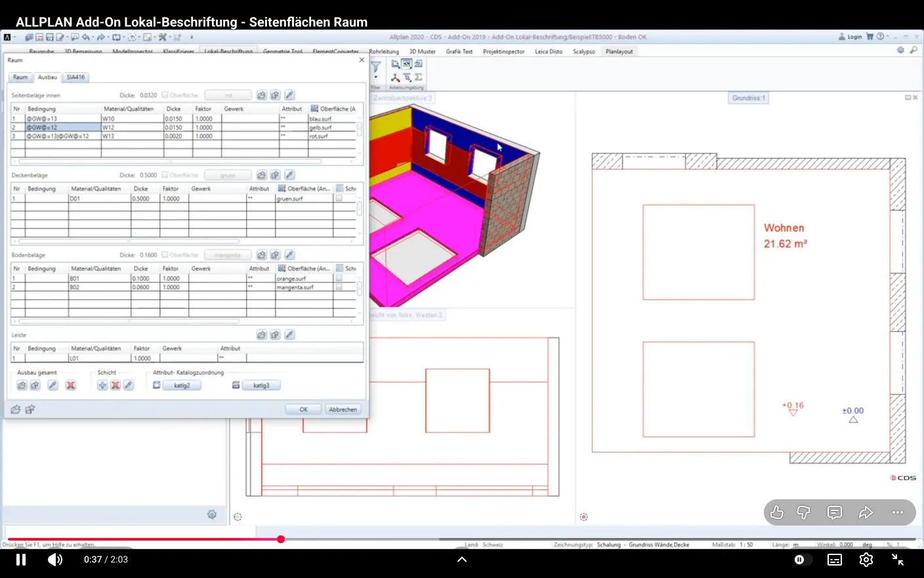The width and height of the screenshot is (924, 578).
Task: Toggle video subtitles button
Action: 835,560
